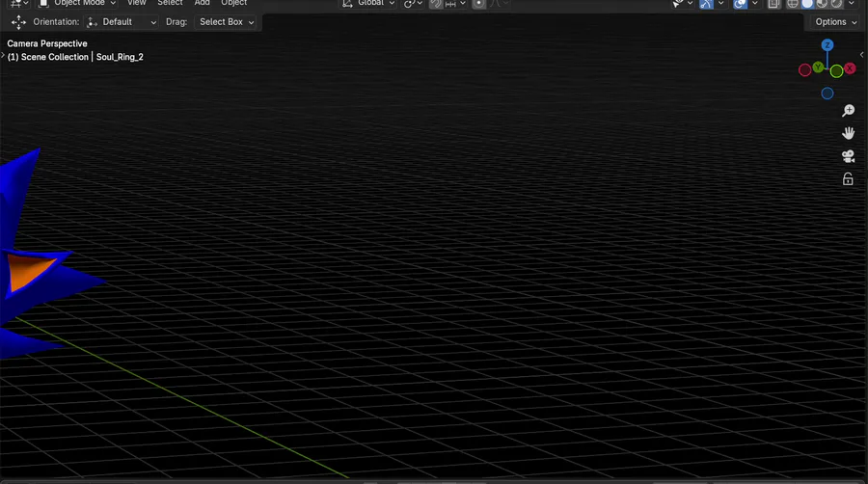
Task: Open the Options dropdown
Action: (x=835, y=22)
